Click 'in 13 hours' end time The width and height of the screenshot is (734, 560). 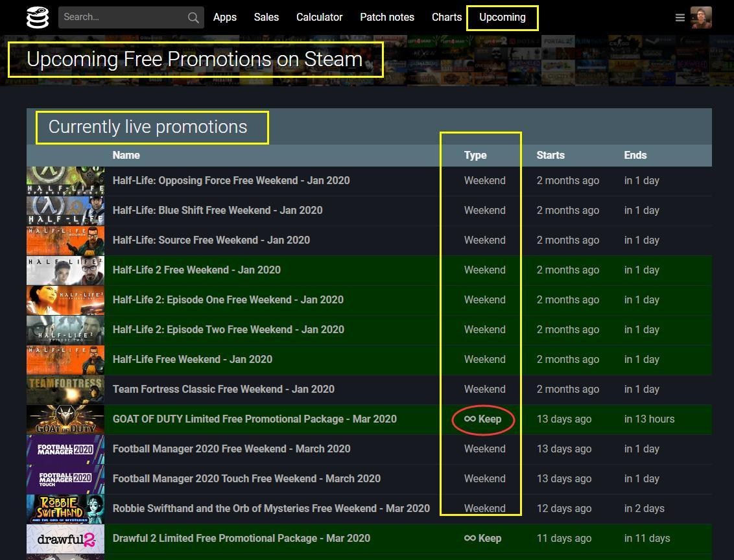[649, 419]
